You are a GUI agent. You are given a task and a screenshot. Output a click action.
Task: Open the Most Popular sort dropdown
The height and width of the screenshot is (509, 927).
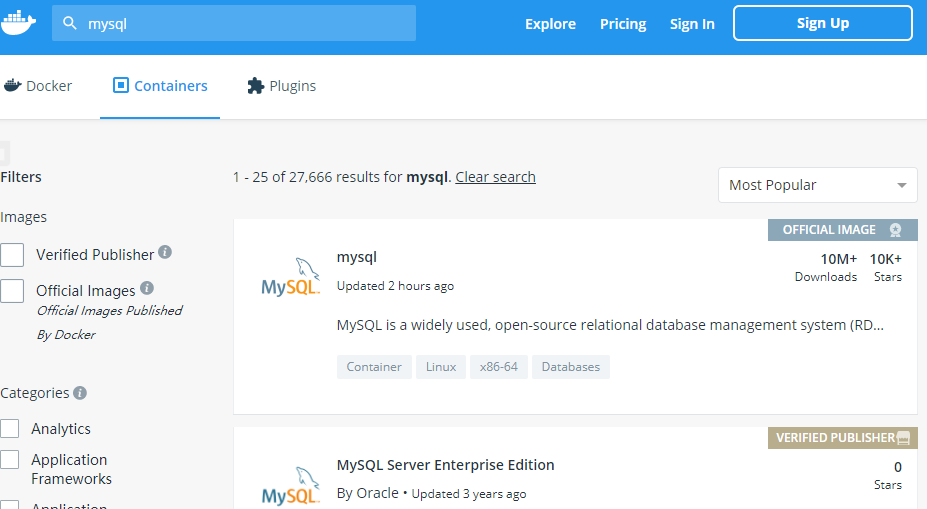tap(818, 185)
